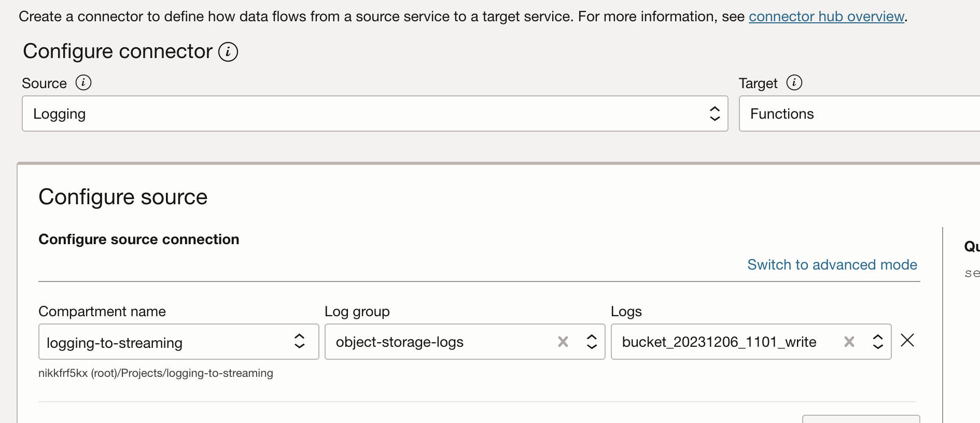Expand the logging-to-streaming compartment dropdown
This screenshot has height=423, width=980.
166,342
